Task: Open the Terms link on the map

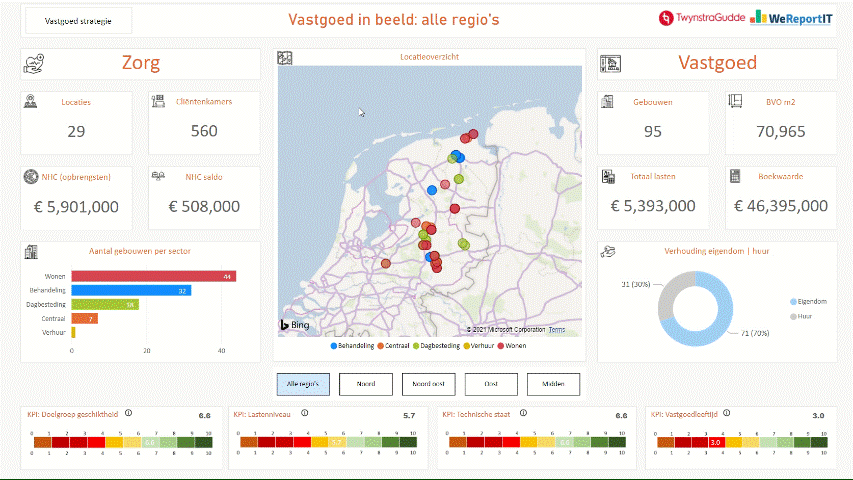Action: [556, 329]
